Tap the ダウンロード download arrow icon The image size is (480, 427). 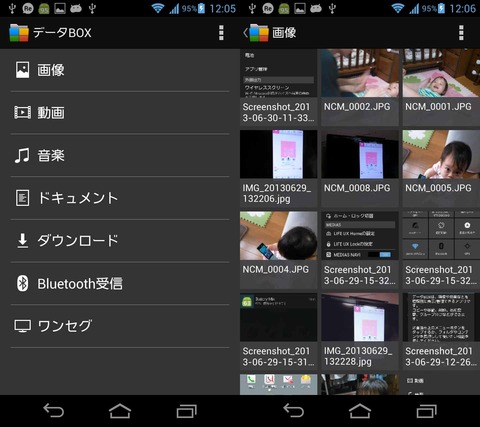pos(22,241)
